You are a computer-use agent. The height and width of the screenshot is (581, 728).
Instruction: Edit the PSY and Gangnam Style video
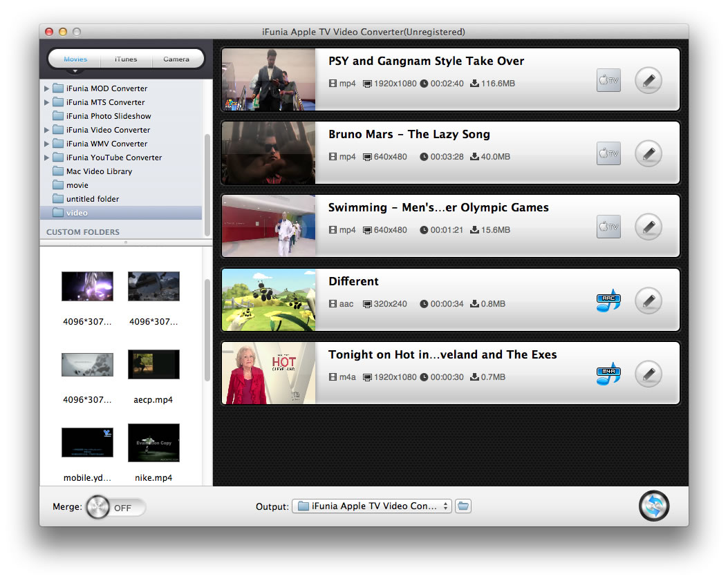coord(648,80)
